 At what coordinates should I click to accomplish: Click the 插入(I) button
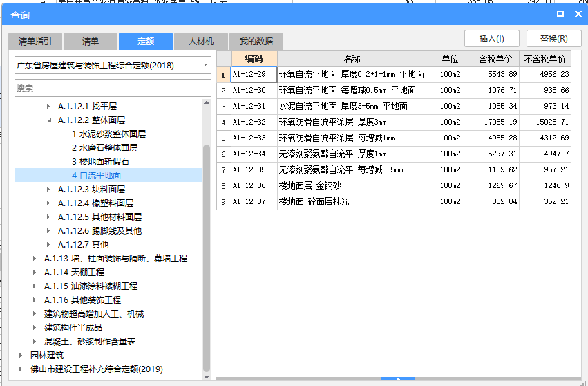(492, 38)
